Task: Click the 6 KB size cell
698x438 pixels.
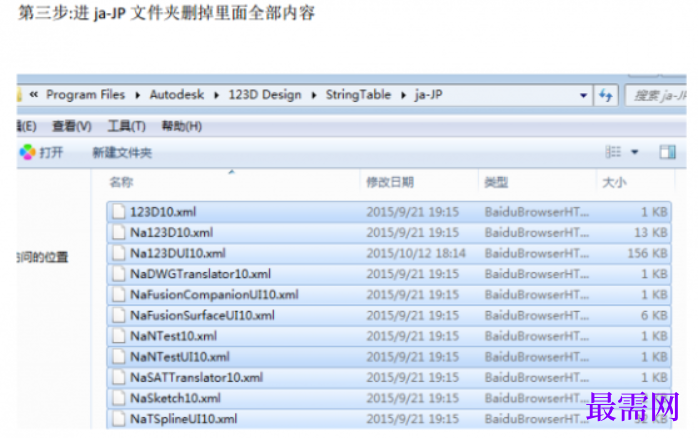Action: click(x=654, y=315)
